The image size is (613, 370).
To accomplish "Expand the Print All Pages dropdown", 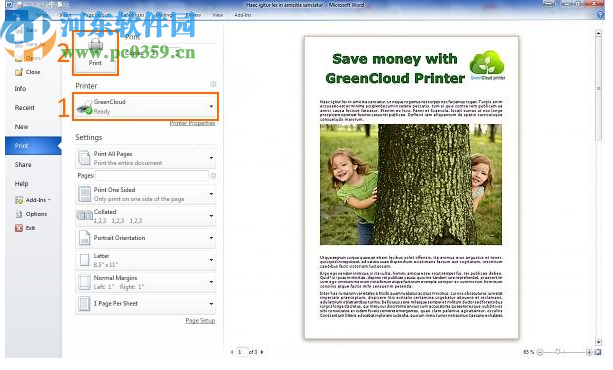I will pos(145,158).
